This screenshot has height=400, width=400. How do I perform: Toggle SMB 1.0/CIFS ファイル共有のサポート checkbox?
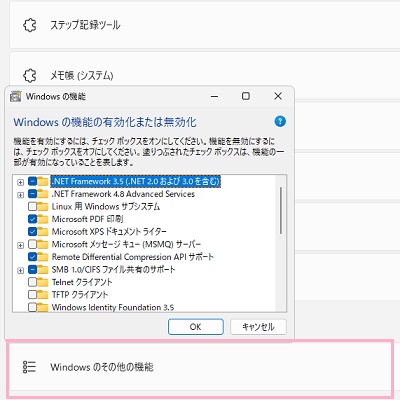32,269
